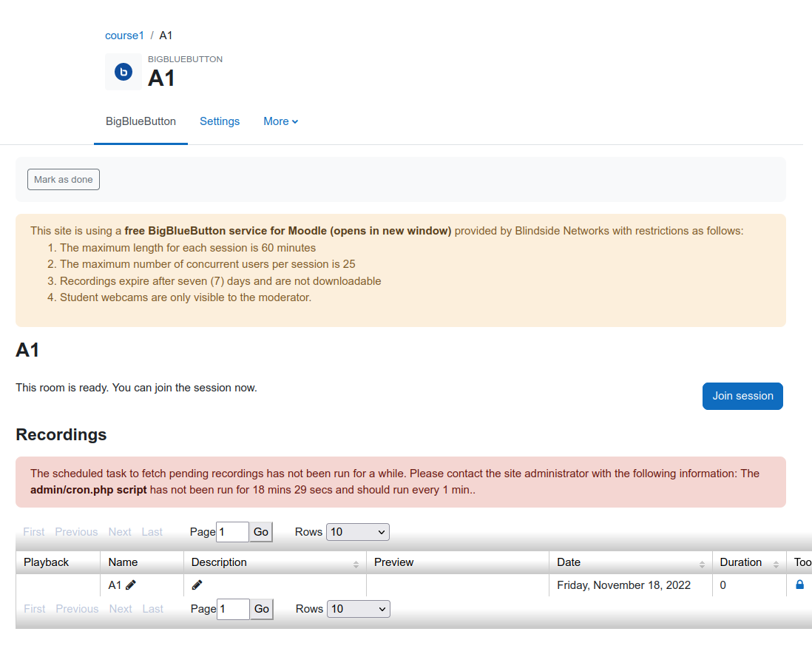Click the BigBlueButton activity icon
Viewport: 812px width, 660px height.
[124, 72]
